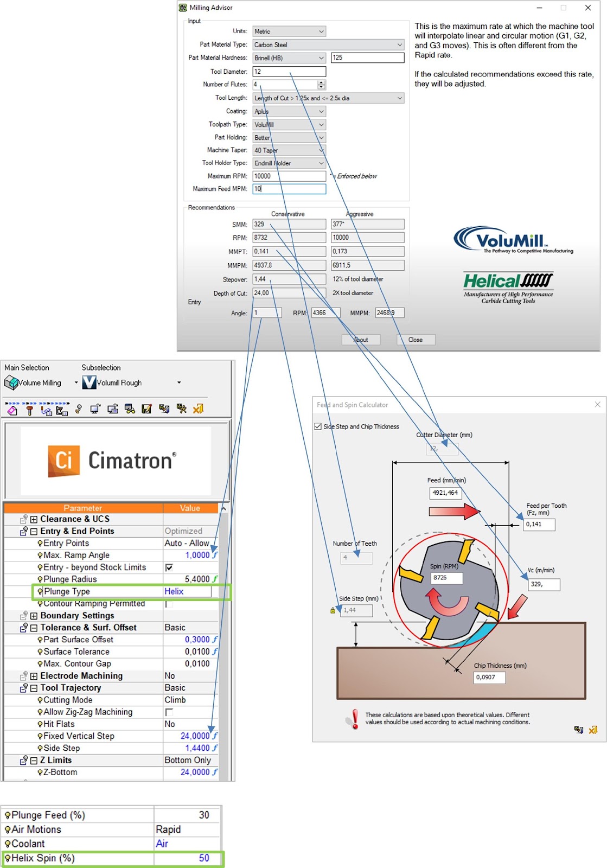Open the Tool Holder Type dropdown
This screenshot has width=607, height=868.
click(289, 163)
